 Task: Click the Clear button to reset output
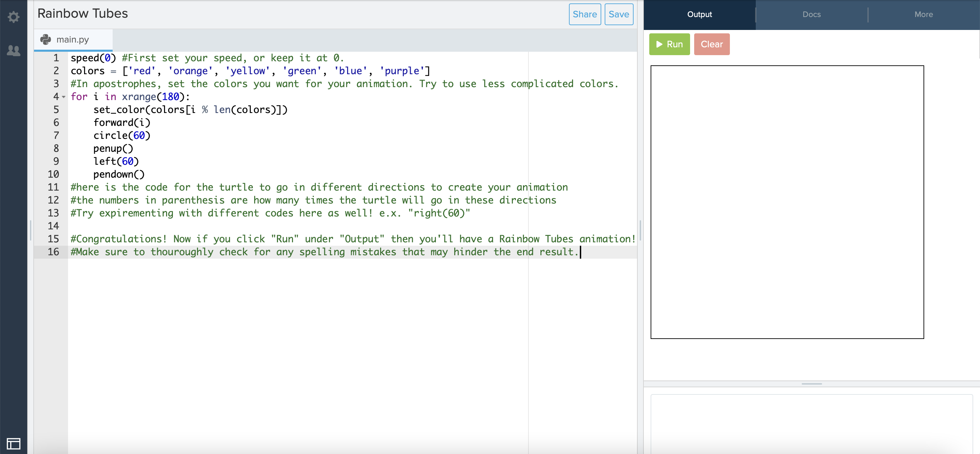tap(711, 44)
